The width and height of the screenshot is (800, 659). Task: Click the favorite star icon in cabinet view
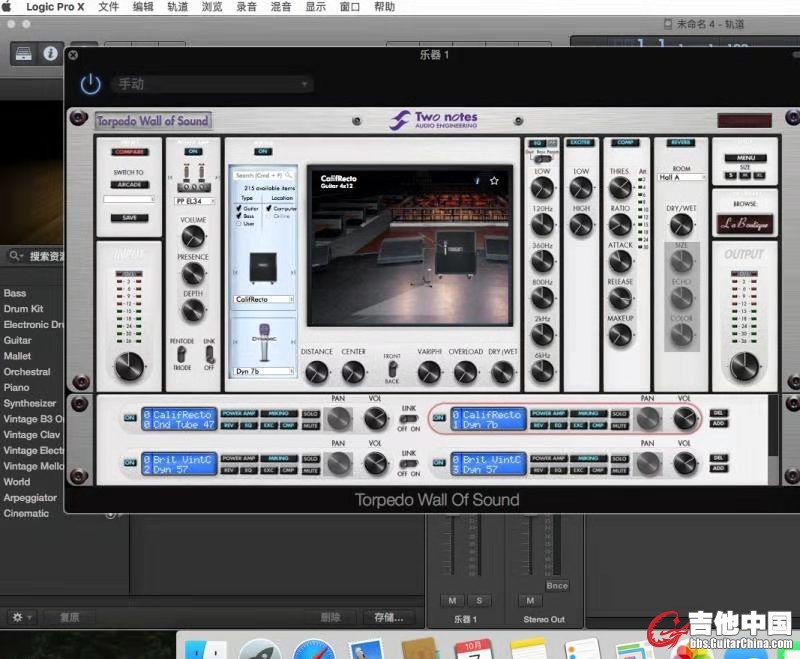pyautogui.click(x=494, y=181)
